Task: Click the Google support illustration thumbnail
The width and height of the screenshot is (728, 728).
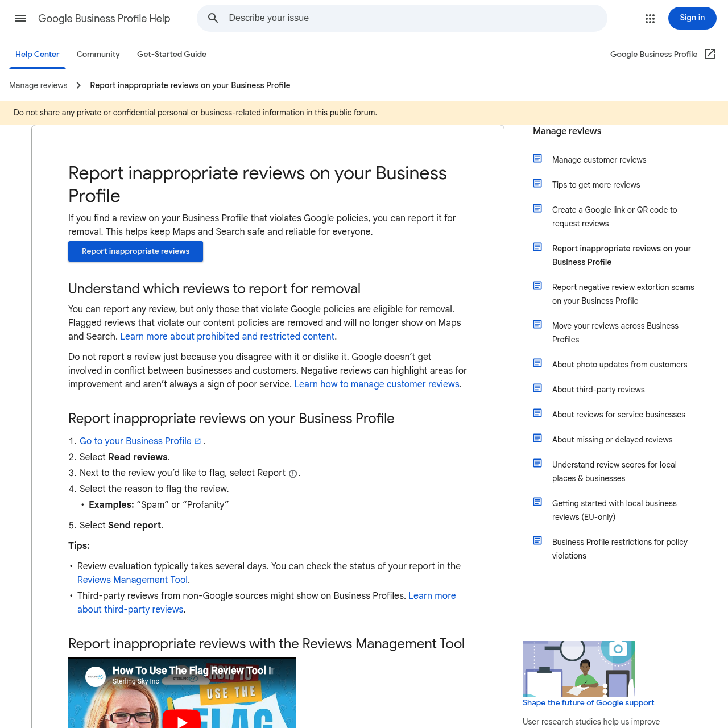Action: point(579,669)
